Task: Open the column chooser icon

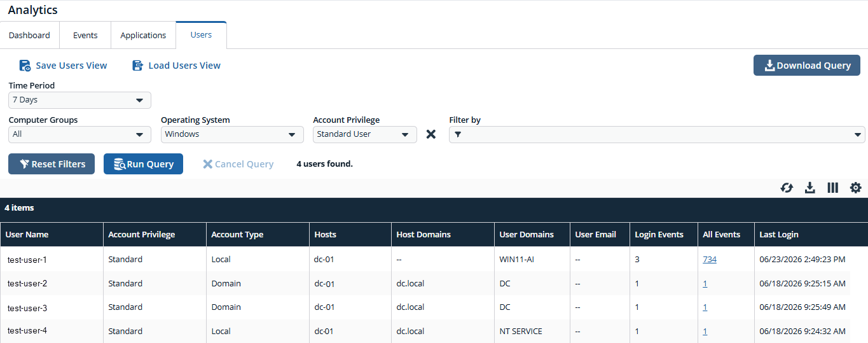Action: (833, 188)
